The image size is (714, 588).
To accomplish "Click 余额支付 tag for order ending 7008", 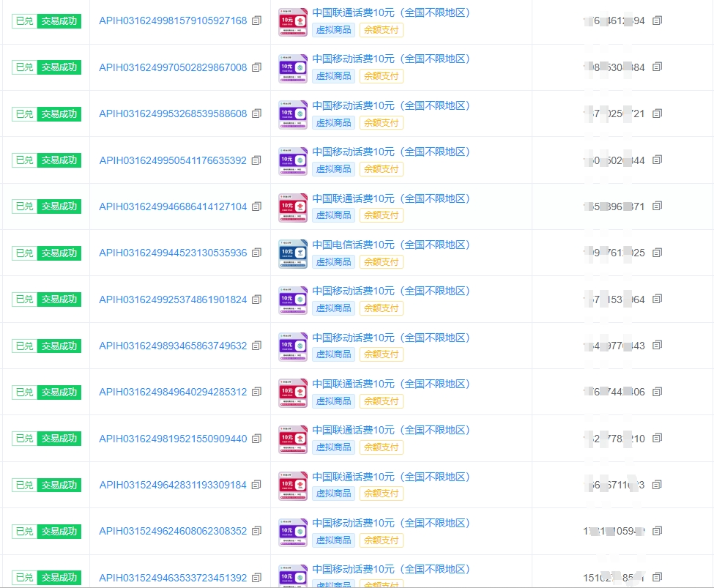I will click(381, 76).
